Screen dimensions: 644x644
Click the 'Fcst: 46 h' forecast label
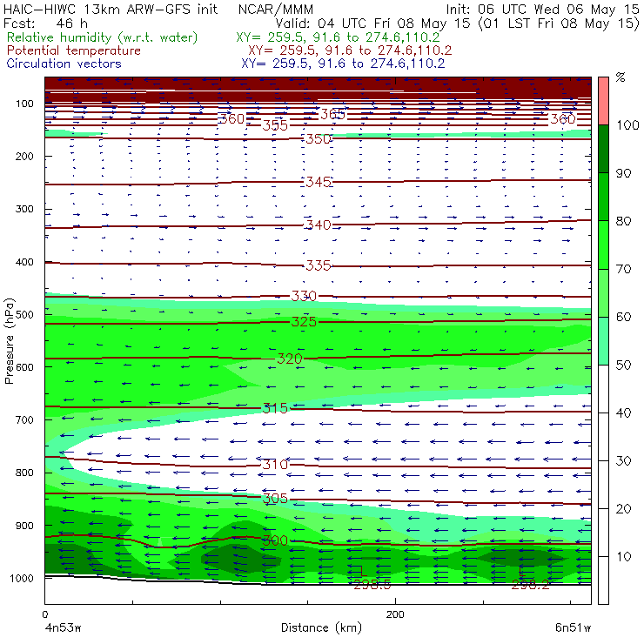pos(45,23)
